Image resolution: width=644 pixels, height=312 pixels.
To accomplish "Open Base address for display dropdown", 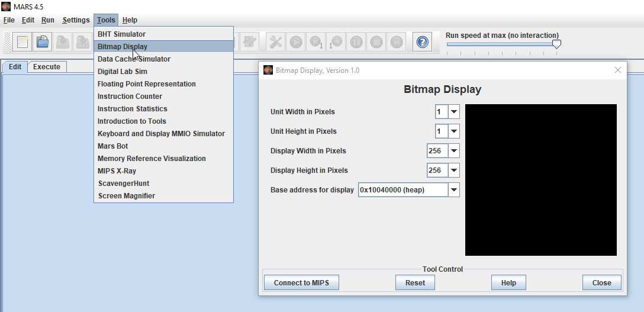I will pyautogui.click(x=454, y=189).
